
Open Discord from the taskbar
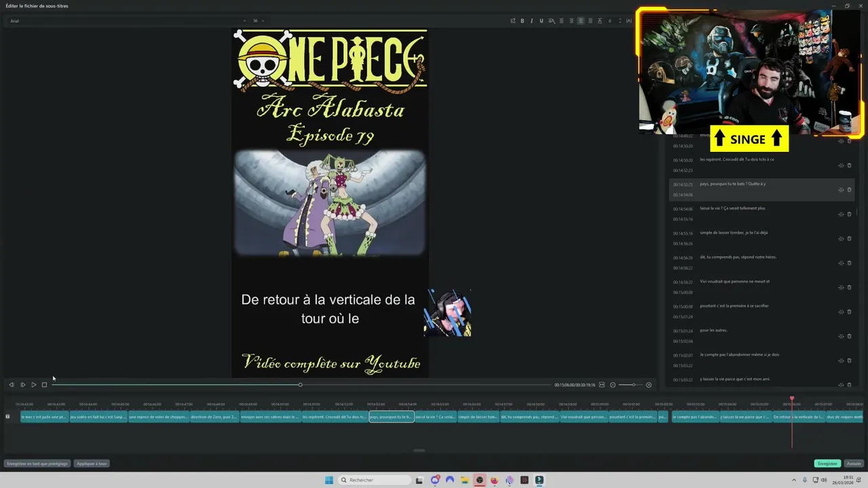pos(435,480)
